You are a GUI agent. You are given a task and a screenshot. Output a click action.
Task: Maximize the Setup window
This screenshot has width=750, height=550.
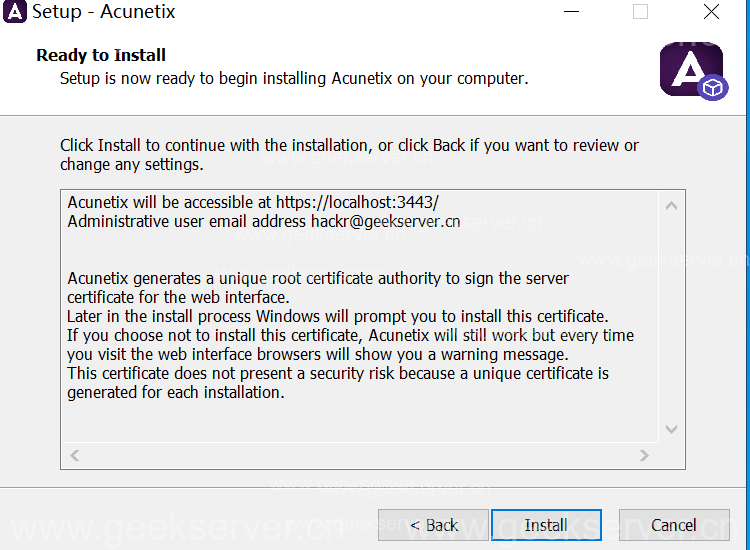tap(640, 12)
